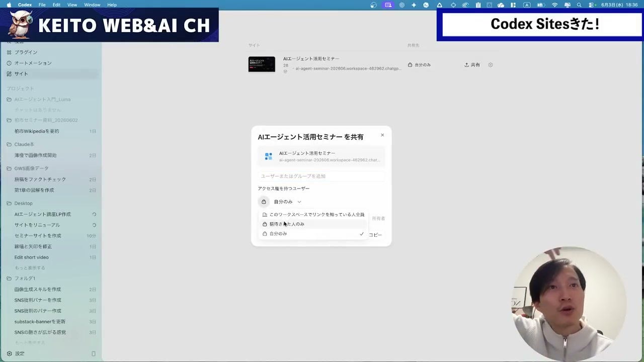Screen dimensions: 644x362
Task: Open オートメーション in the sidebar
Action: pos(50,63)
